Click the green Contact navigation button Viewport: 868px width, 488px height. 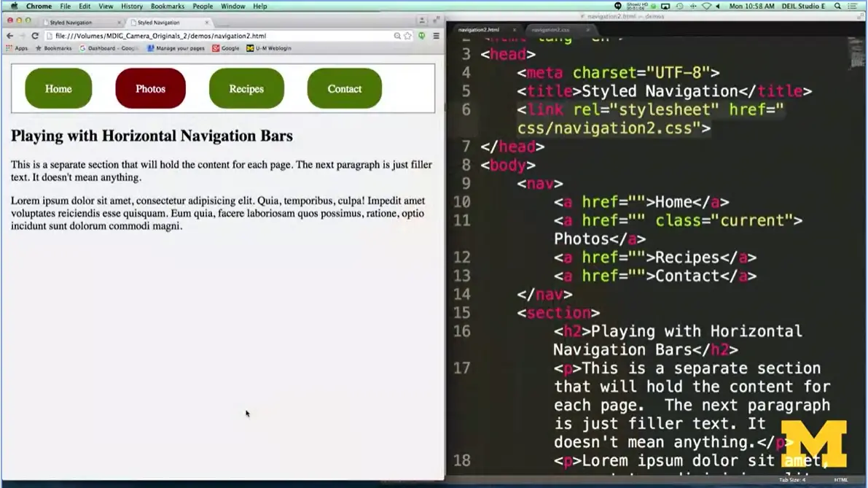point(344,89)
